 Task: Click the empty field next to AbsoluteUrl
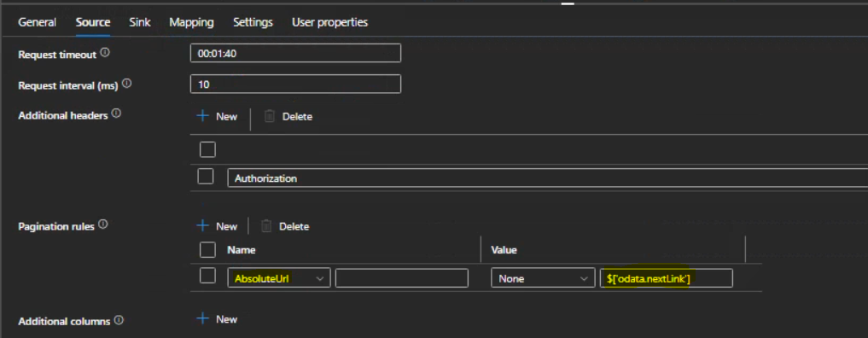[x=402, y=278]
